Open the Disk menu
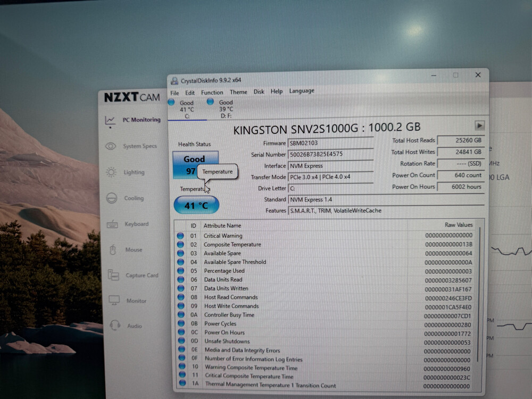 click(x=259, y=92)
